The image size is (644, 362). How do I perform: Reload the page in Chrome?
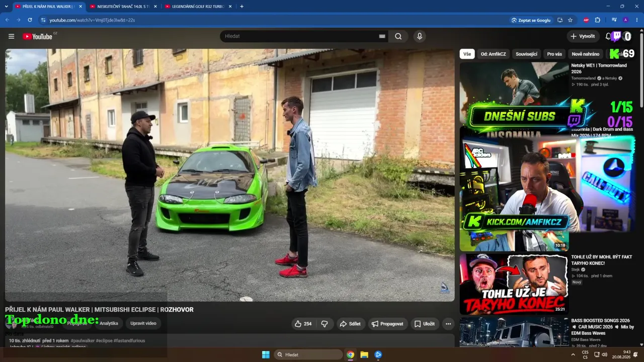point(30,20)
